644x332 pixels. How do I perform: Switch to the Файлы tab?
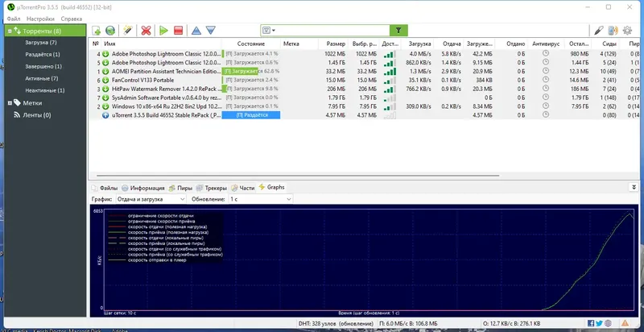tap(105, 189)
